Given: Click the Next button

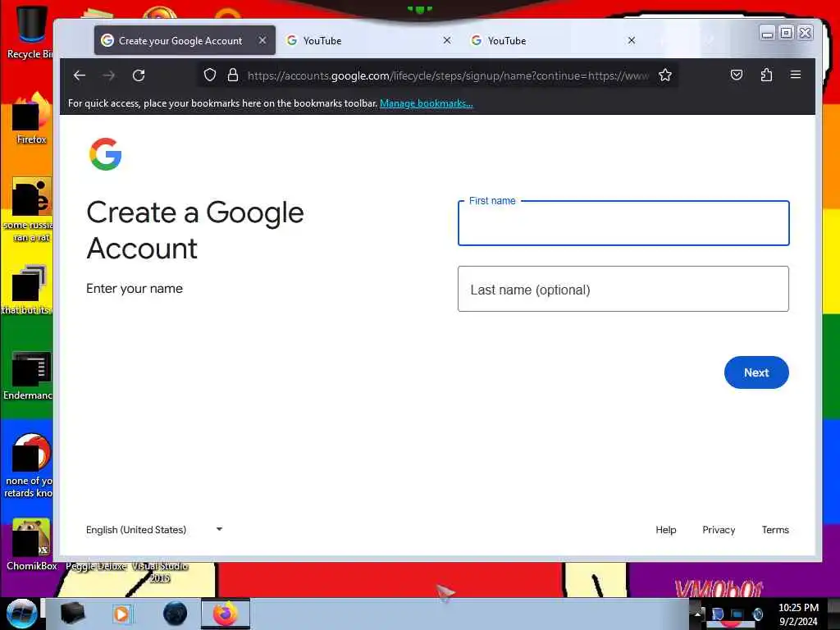Looking at the screenshot, I should pos(756,372).
